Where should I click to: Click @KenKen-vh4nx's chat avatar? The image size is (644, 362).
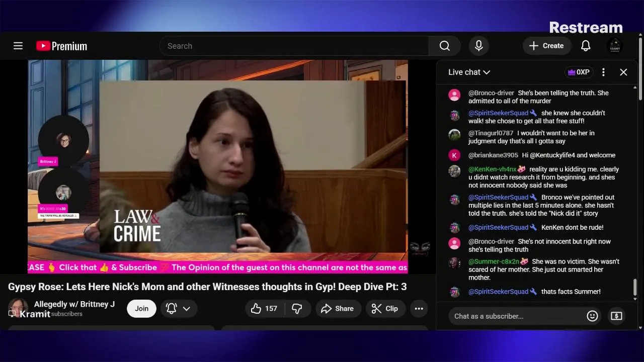tap(454, 171)
